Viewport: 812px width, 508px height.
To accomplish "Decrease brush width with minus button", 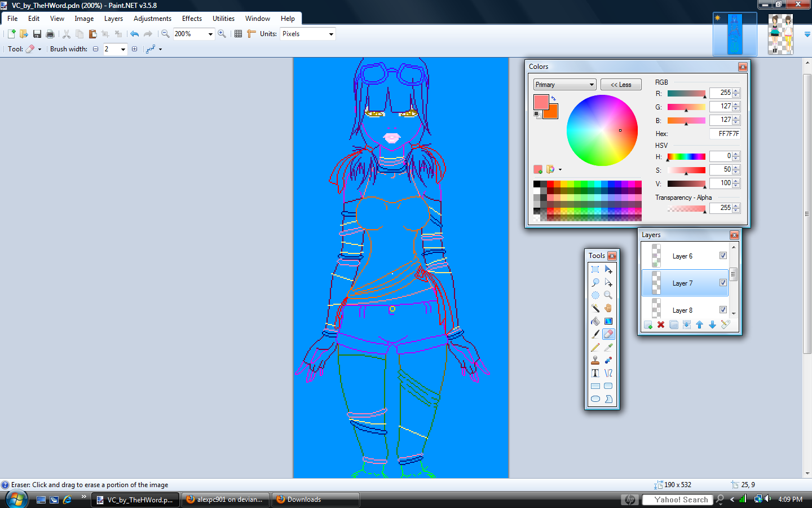I will [x=95, y=49].
